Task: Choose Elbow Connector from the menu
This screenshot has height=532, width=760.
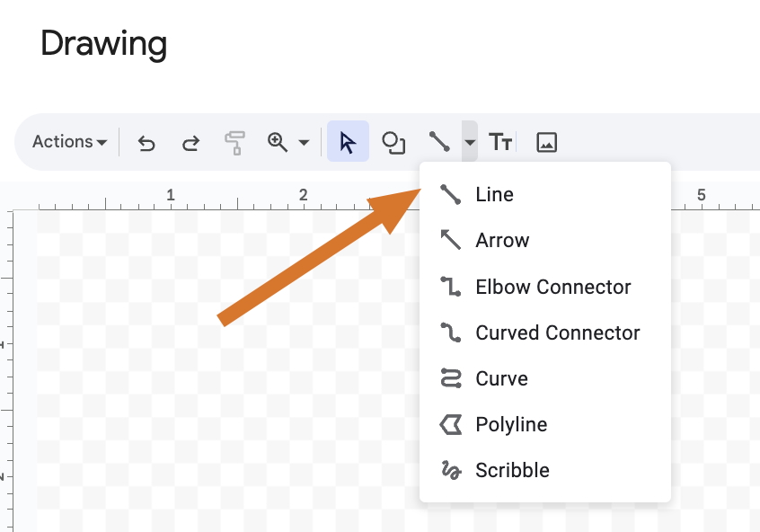Action: (544, 287)
